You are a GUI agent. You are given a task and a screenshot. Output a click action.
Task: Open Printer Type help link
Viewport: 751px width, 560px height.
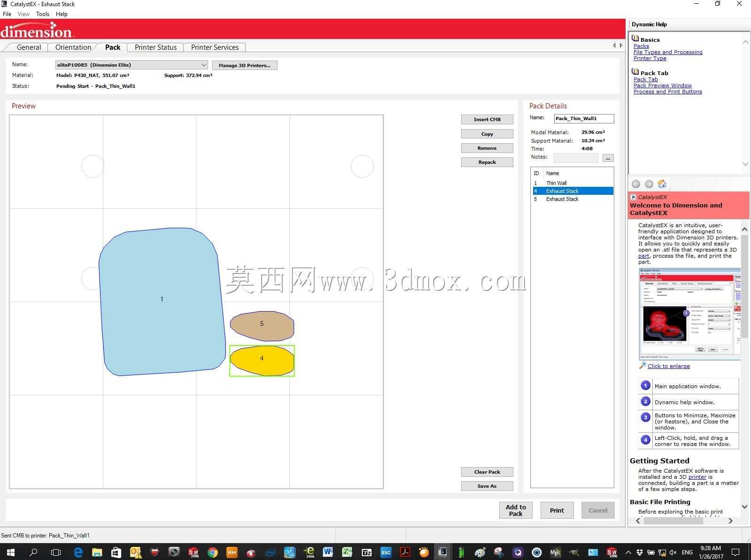tap(650, 58)
